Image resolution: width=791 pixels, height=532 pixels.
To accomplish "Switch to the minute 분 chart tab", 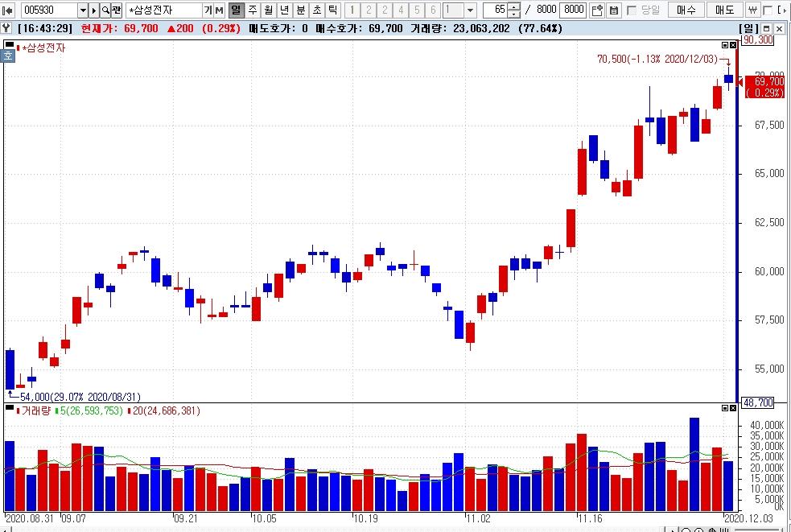I will point(301,10).
